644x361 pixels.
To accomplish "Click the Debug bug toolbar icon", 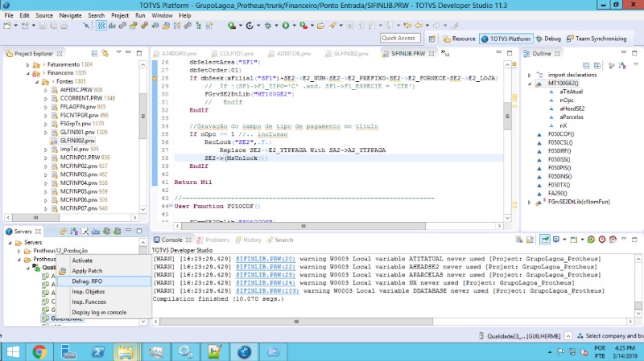I will [x=268, y=26].
